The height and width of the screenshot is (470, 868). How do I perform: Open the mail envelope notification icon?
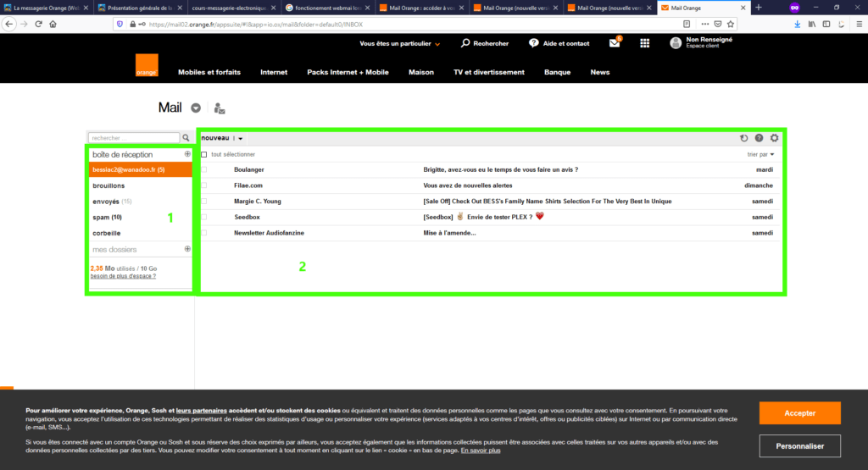[x=615, y=43]
